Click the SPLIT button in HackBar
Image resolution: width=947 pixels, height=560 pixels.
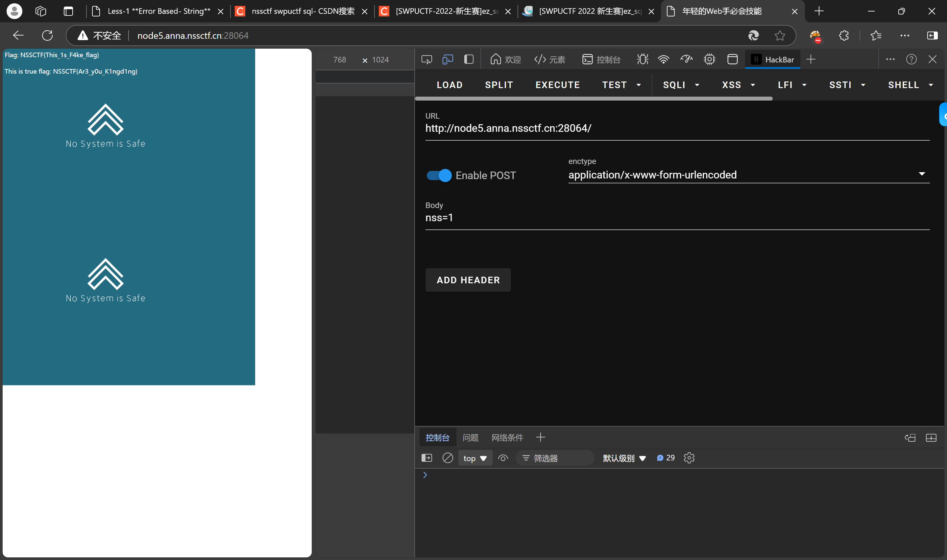click(499, 85)
